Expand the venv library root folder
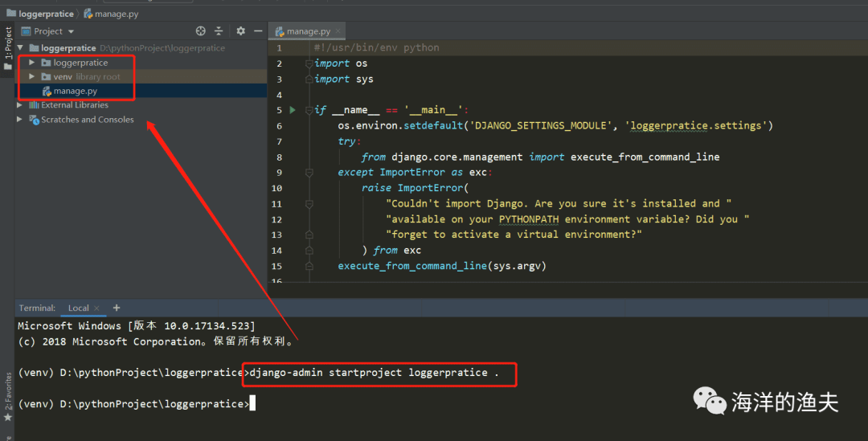Image resolution: width=868 pixels, height=441 pixels. tap(31, 76)
